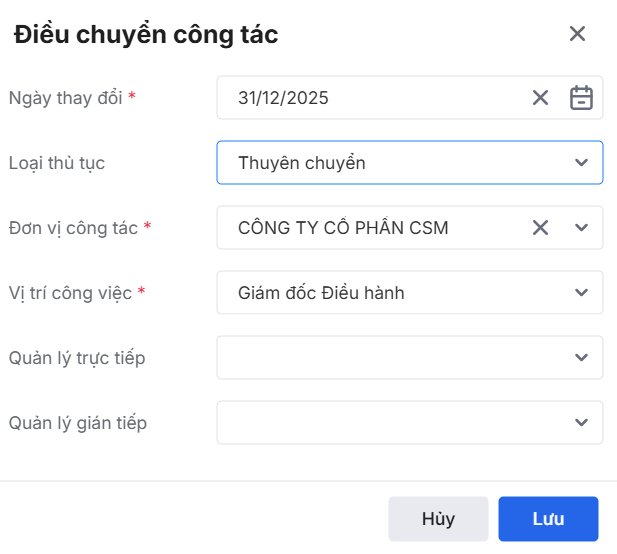Click the Đơn vị công tác label

(73, 228)
